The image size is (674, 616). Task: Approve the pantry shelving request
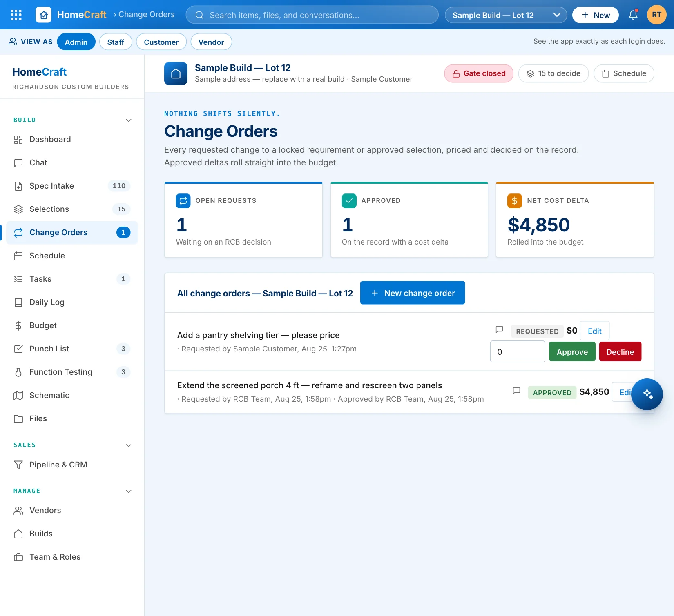(x=572, y=352)
